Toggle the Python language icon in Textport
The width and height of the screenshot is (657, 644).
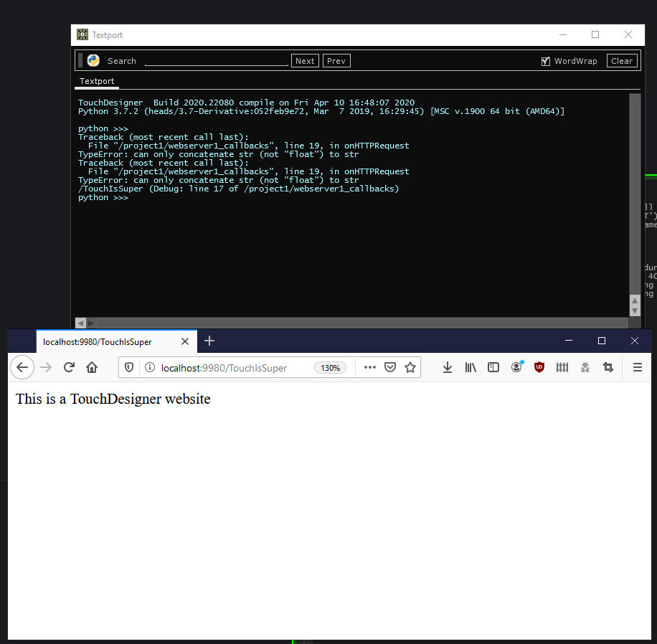click(x=93, y=61)
